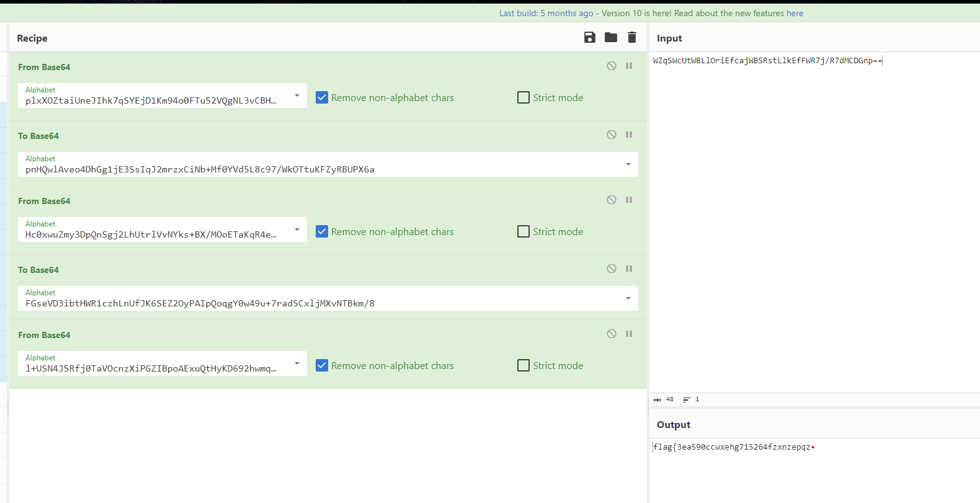This screenshot has width=980, height=503.
Task: Disable the first To Base64 operation
Action: click(x=612, y=135)
